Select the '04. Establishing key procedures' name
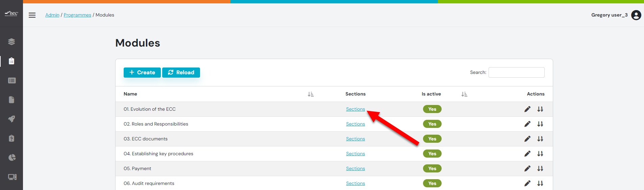This screenshot has height=190, width=644. 158,154
